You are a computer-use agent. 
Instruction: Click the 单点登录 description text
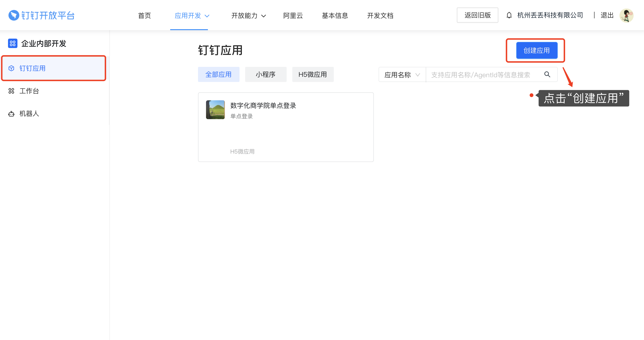click(x=241, y=116)
